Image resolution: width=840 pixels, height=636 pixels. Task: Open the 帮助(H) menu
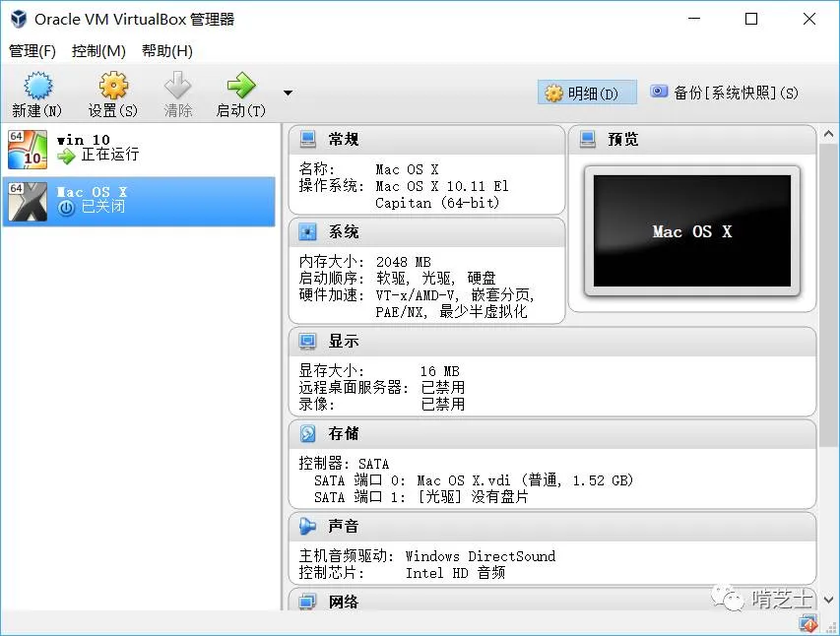[167, 51]
